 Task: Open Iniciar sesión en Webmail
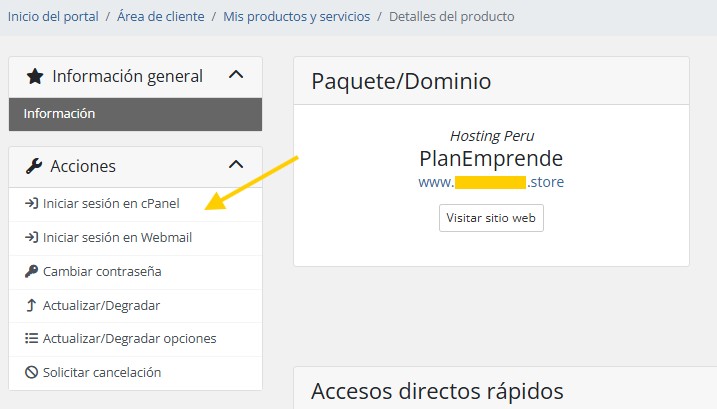[x=135, y=238]
